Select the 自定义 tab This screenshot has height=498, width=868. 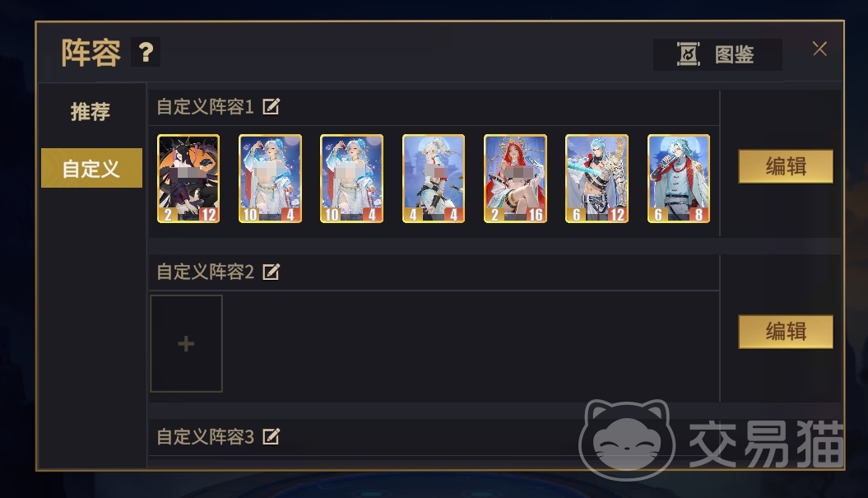pyautogui.click(x=91, y=168)
